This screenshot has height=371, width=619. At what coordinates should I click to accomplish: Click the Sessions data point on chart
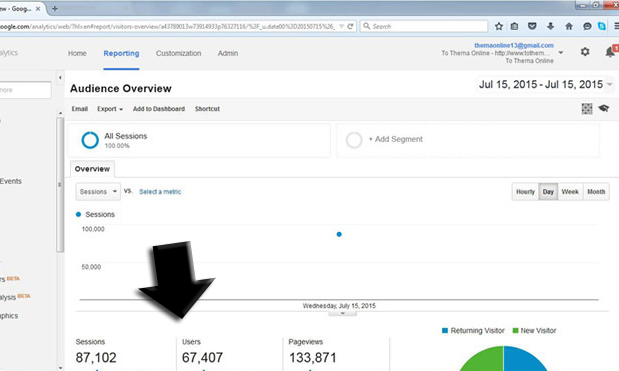tap(339, 234)
